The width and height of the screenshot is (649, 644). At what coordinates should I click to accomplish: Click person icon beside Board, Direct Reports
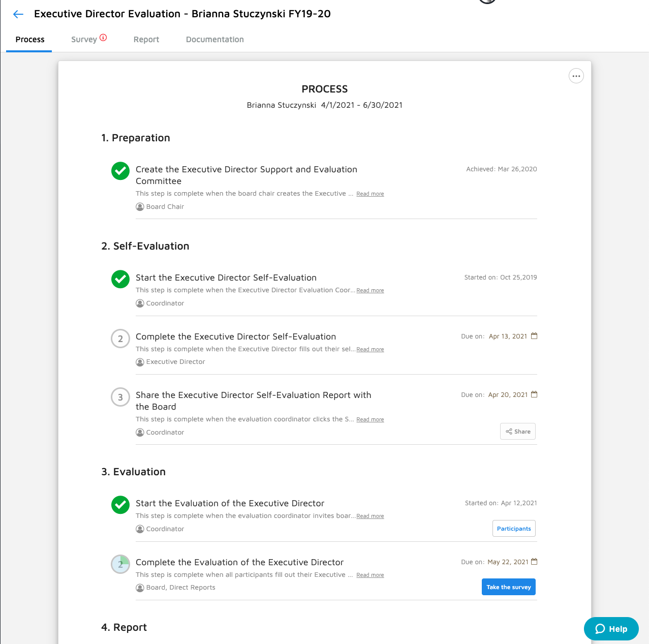[140, 588]
